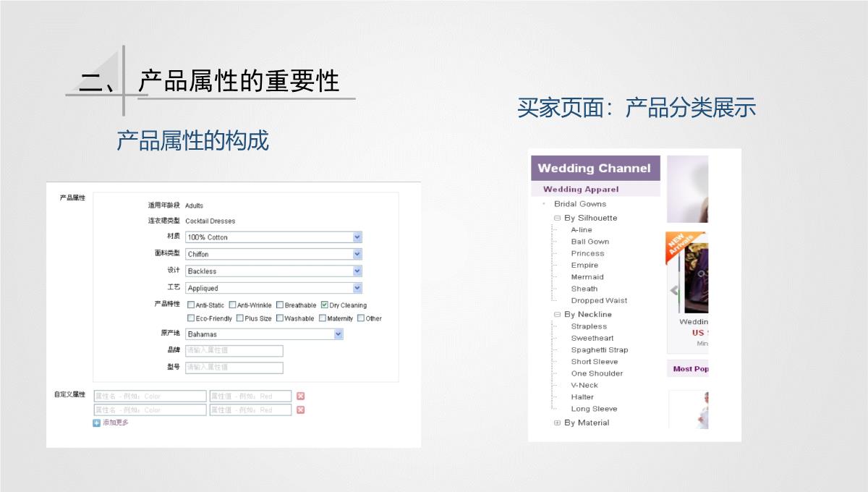
Task: Collapse the By Neckline category
Action: [x=558, y=315]
